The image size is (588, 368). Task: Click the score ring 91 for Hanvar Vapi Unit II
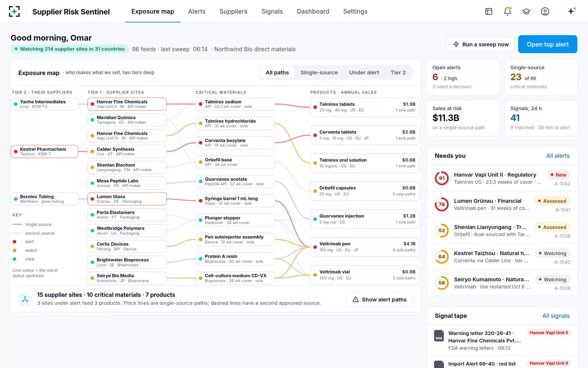[x=442, y=178]
